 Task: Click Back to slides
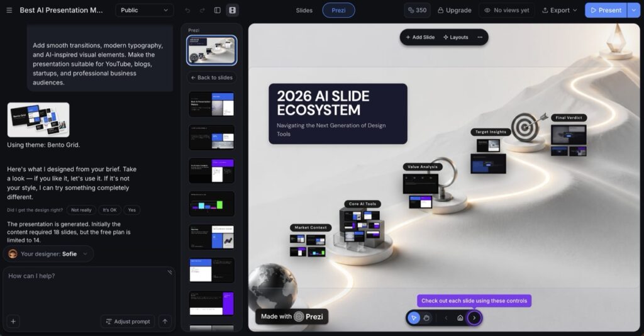point(211,77)
